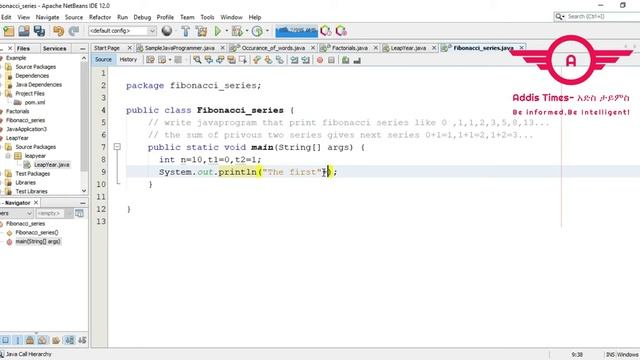Click the Start Macro Recording red icon
Viewport: 640px width, 360px height.
pos(320,60)
